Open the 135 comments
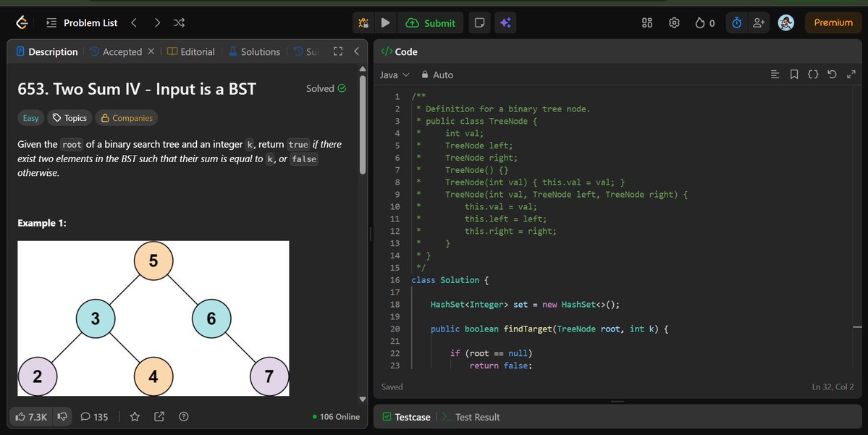 (94, 417)
